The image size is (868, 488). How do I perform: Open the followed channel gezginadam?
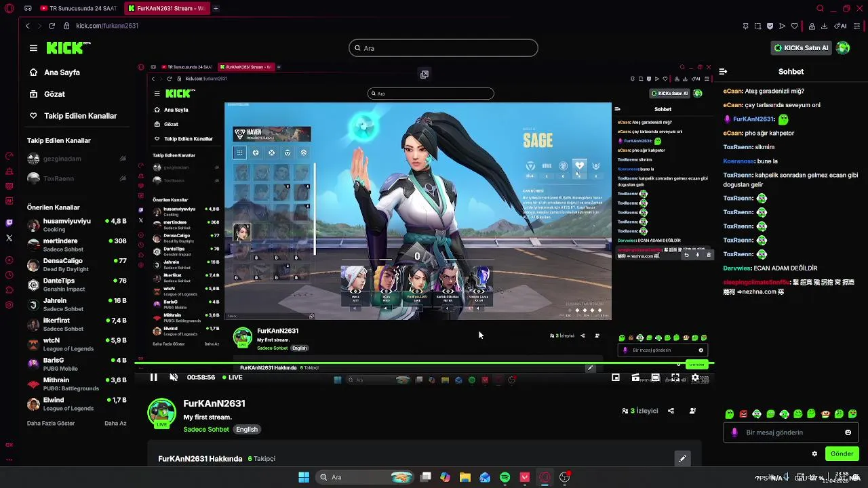point(77,159)
